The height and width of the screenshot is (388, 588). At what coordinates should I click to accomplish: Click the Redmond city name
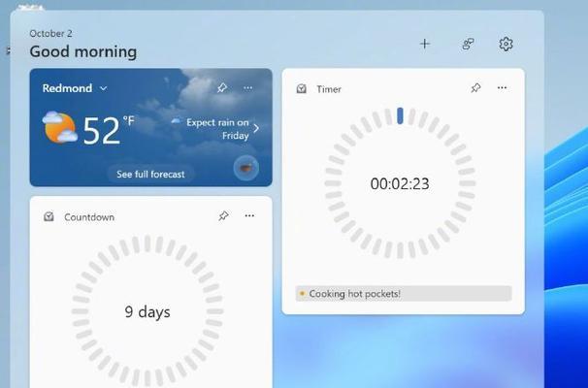pos(67,88)
